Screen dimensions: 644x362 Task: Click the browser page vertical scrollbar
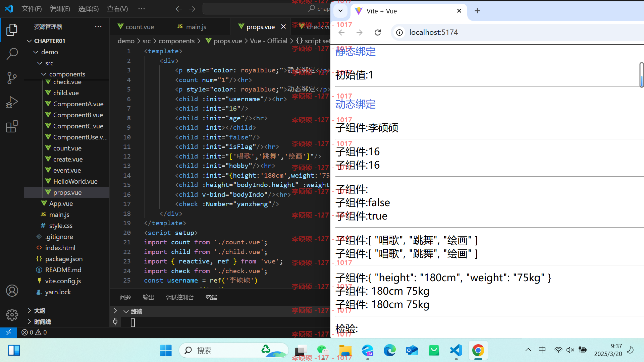(x=641, y=75)
